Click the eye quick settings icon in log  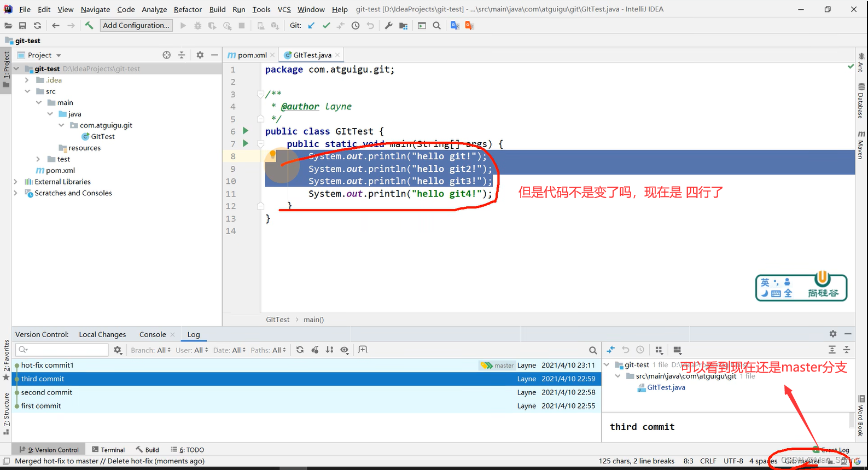345,350
